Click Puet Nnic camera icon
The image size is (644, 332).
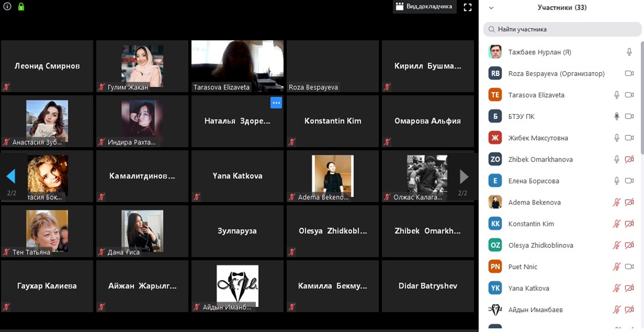coord(629,267)
